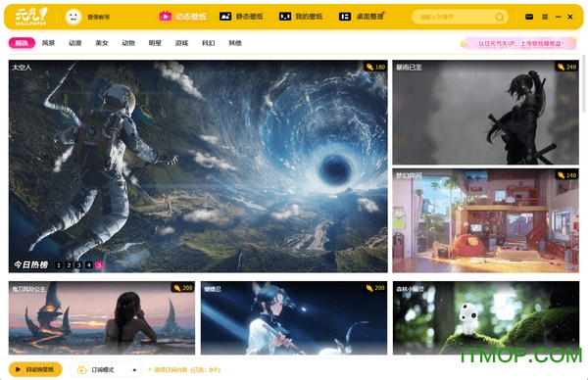Show hot list slide 4
Viewport: 588px width, 380px height.
point(89,265)
